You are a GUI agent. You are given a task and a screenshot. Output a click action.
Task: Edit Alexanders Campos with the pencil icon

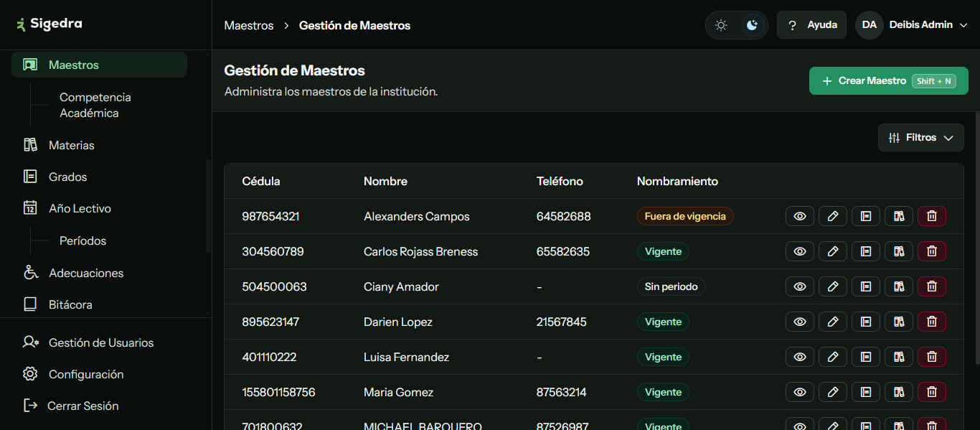pos(833,216)
